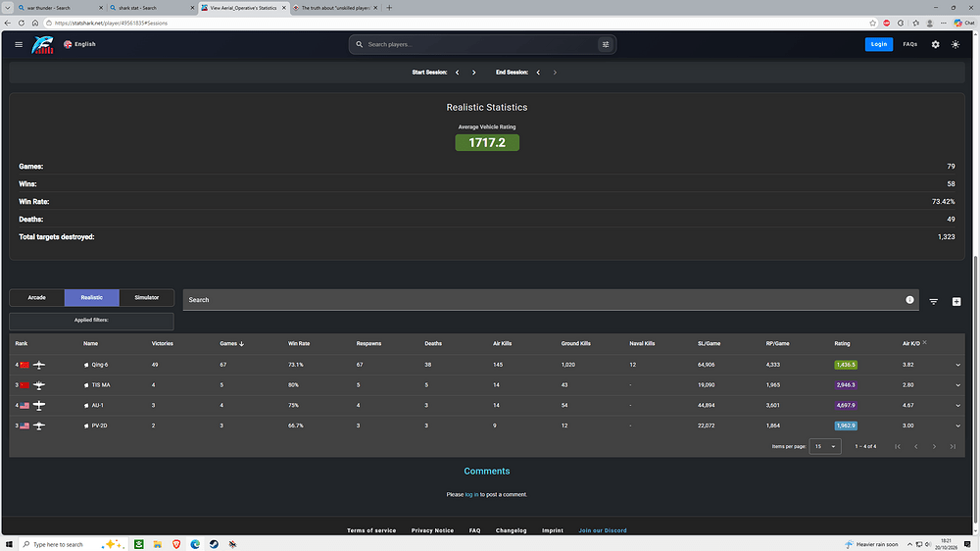Go to the last table page
This screenshot has height=551, width=980.
pyautogui.click(x=953, y=446)
